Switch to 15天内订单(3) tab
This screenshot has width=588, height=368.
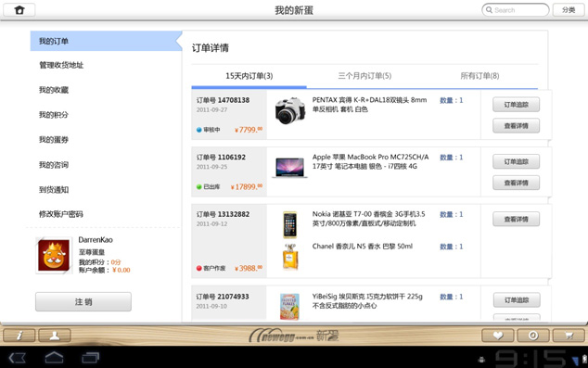tap(249, 76)
